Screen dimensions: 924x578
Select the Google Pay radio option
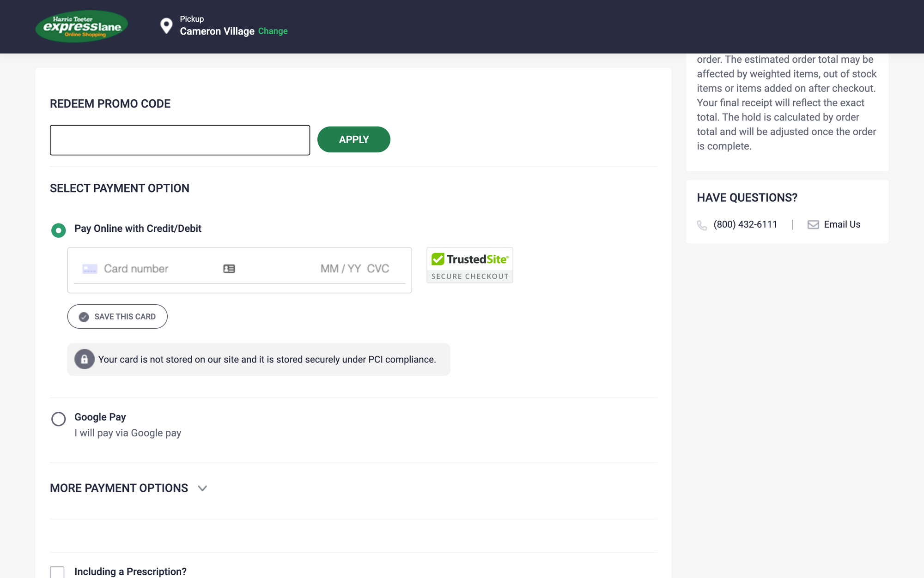[59, 419]
